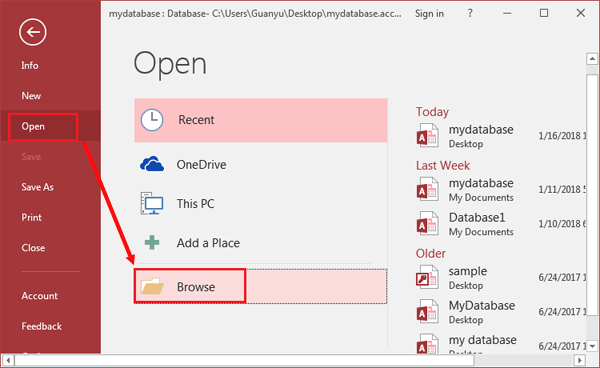Go back using the circled arrow icon
600x368 pixels.
tap(33, 32)
